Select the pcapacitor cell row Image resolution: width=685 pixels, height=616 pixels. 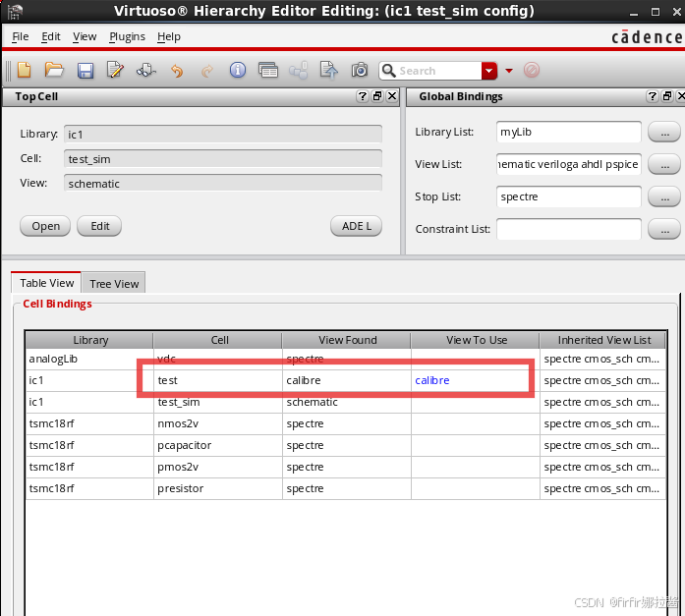[217, 445]
